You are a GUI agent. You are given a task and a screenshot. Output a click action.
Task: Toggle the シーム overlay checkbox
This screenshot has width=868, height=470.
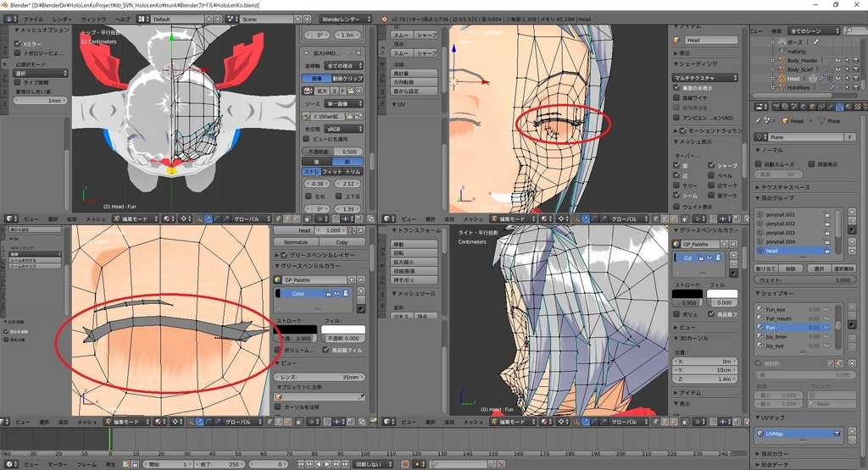point(676,195)
